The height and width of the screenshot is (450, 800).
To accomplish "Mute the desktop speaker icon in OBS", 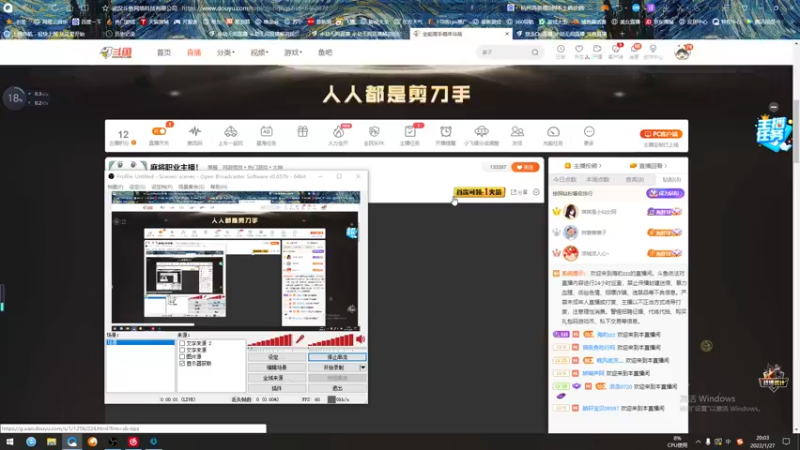I will [361, 339].
